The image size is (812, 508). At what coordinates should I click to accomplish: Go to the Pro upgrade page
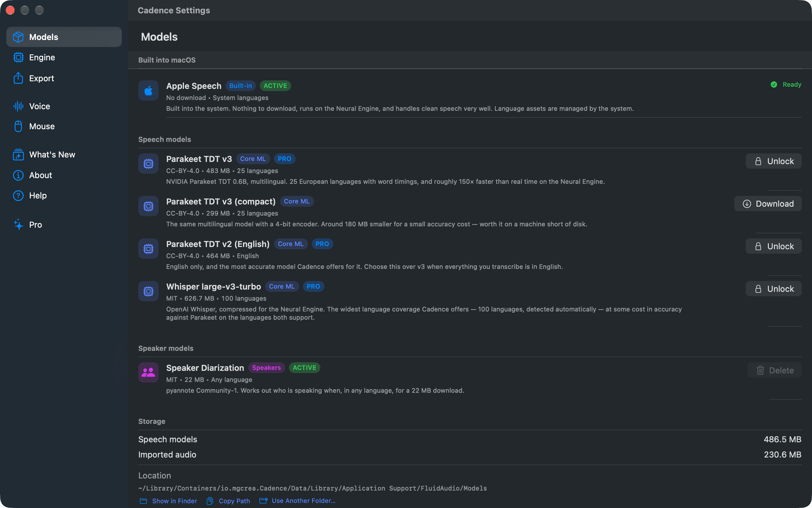64,225
